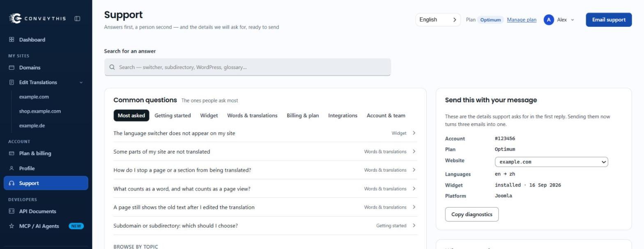The image size is (644, 249).
Task: Switch to the Words & translations tab
Action: (x=252, y=115)
